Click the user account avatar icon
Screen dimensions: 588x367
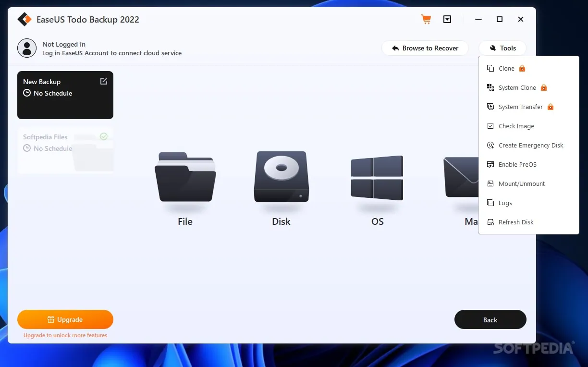point(27,48)
